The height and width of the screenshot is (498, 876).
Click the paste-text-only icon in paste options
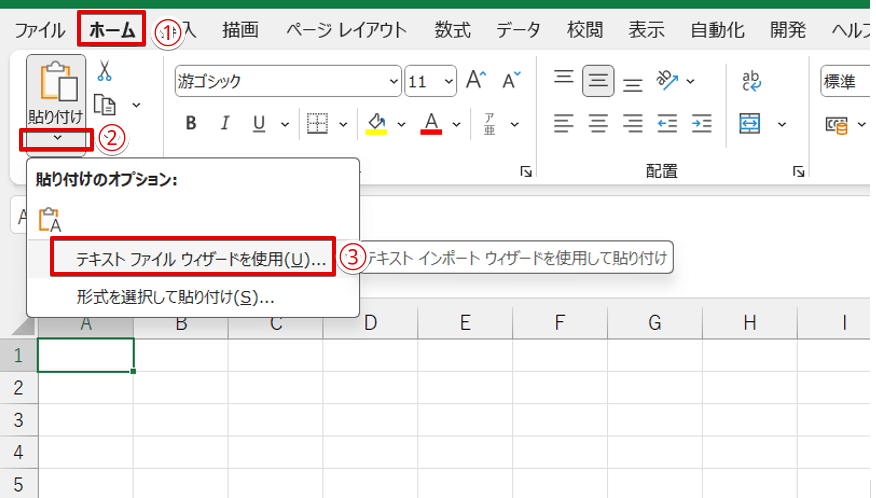[50, 219]
